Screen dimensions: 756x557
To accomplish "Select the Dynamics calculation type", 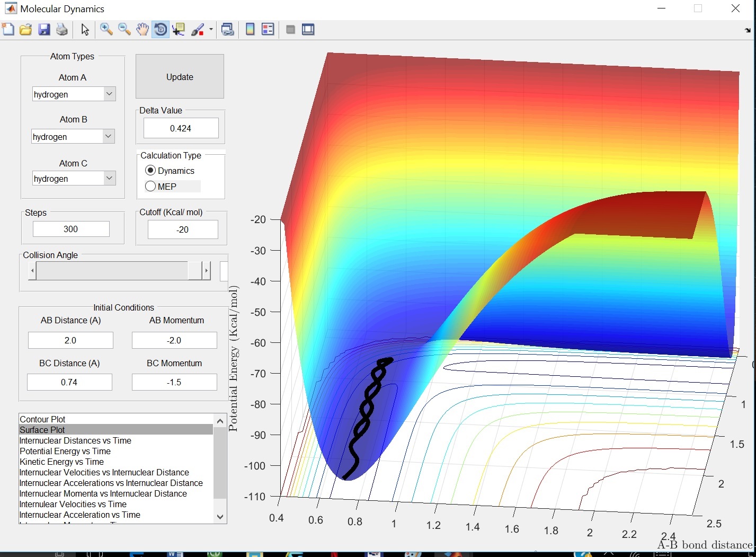I will pyautogui.click(x=150, y=171).
